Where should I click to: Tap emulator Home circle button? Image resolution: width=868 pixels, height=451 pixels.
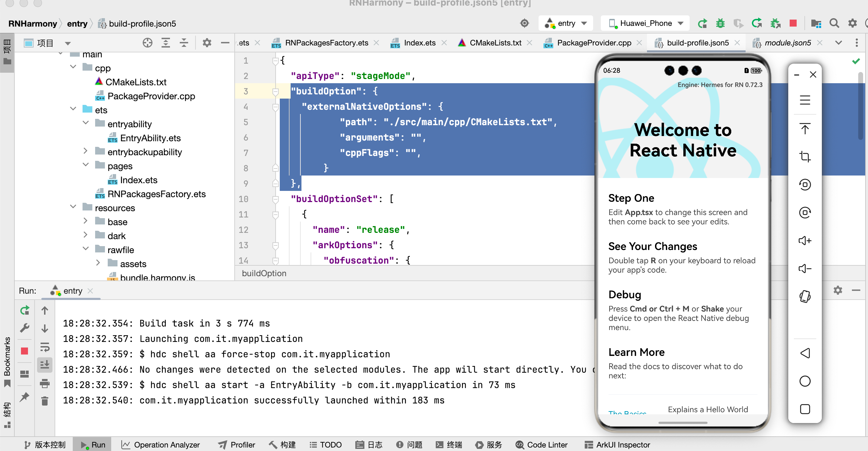pos(805,381)
